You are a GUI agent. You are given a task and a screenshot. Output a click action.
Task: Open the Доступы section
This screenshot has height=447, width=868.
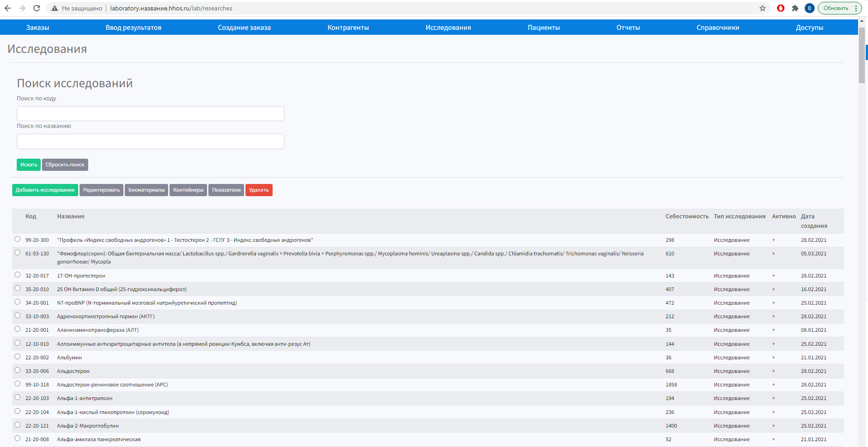(x=810, y=28)
